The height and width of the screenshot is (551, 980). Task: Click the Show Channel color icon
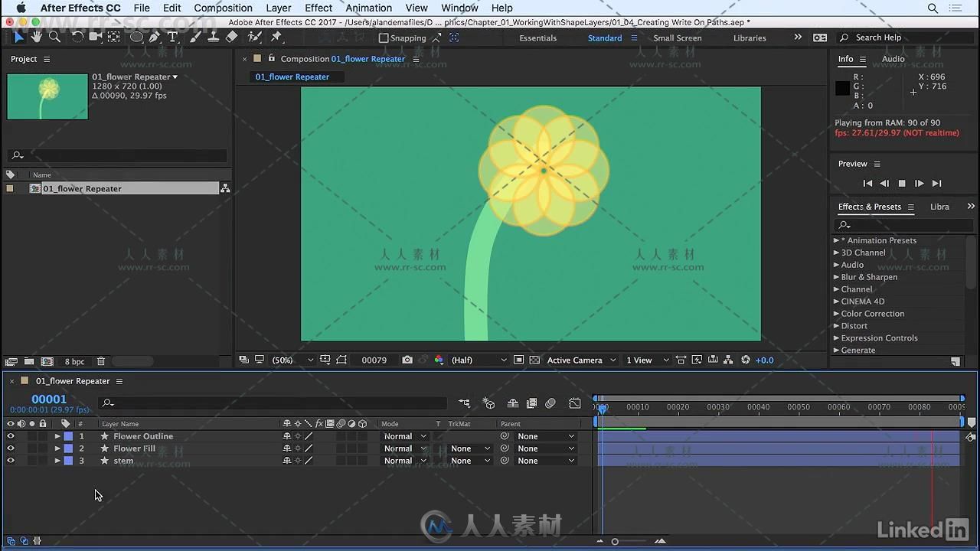click(439, 360)
